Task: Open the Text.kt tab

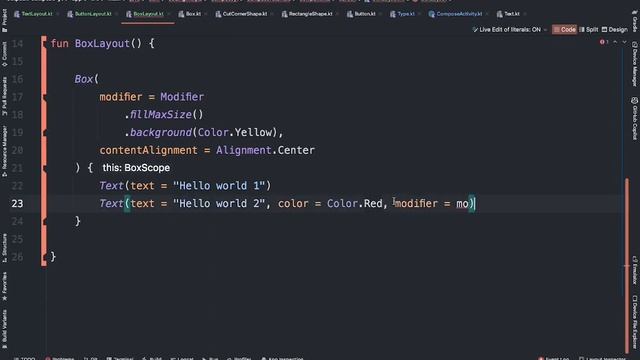Action: (x=511, y=14)
